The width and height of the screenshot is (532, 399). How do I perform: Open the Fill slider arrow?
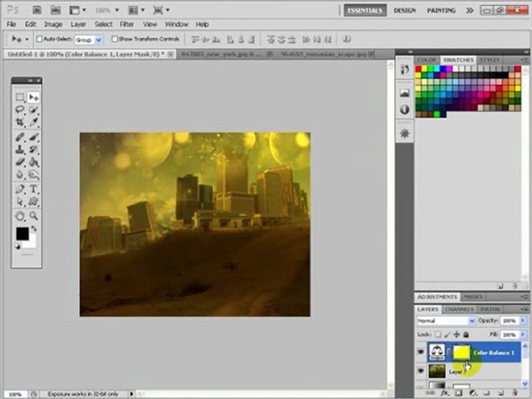click(x=523, y=335)
